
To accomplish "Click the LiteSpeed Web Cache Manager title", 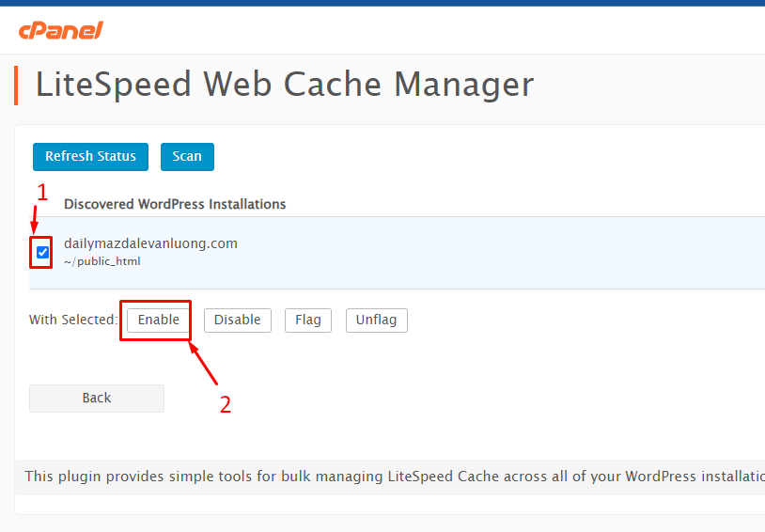I will pyautogui.click(x=285, y=85).
